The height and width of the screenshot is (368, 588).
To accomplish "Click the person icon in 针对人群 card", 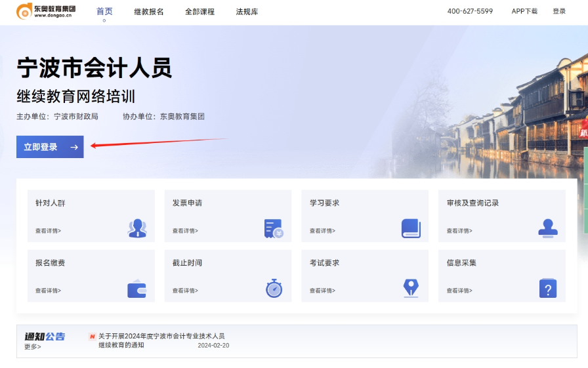I will (x=137, y=228).
